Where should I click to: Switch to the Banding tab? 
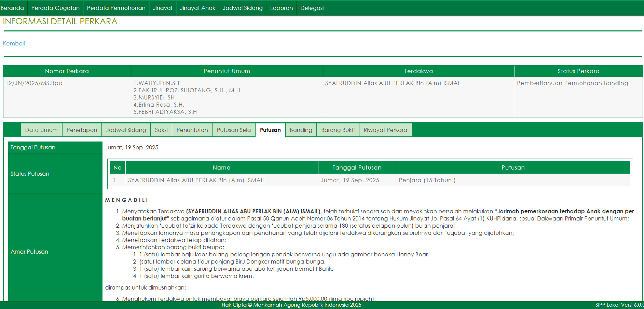click(x=301, y=130)
